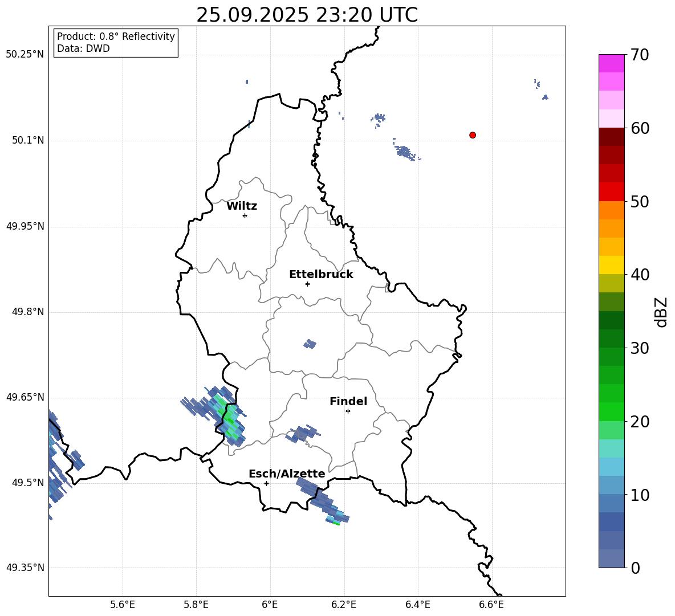Click the dBZ colorbar label
This screenshot has height=616, width=675.
click(661, 312)
